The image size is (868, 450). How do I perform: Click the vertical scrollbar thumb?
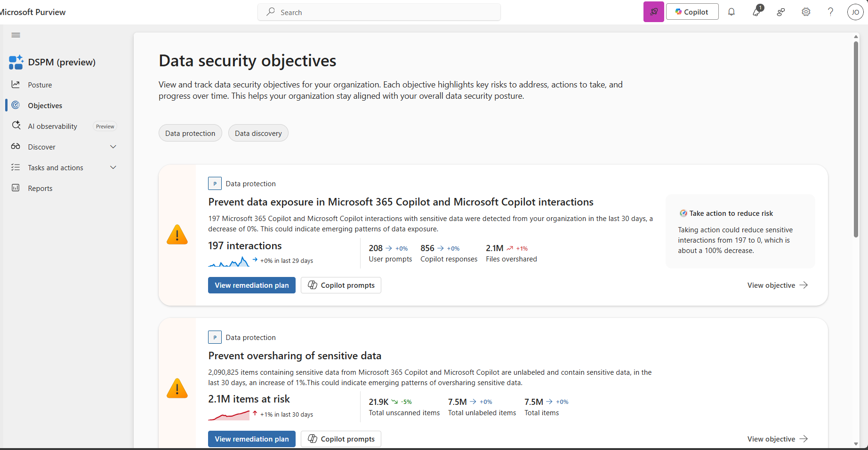pyautogui.click(x=856, y=139)
